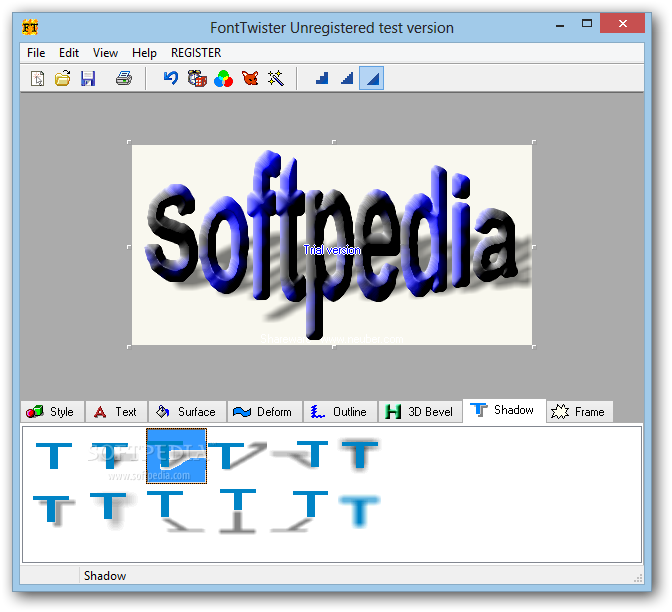Click the bottom-right corner handle of preview
The image size is (672, 612).
(534, 347)
